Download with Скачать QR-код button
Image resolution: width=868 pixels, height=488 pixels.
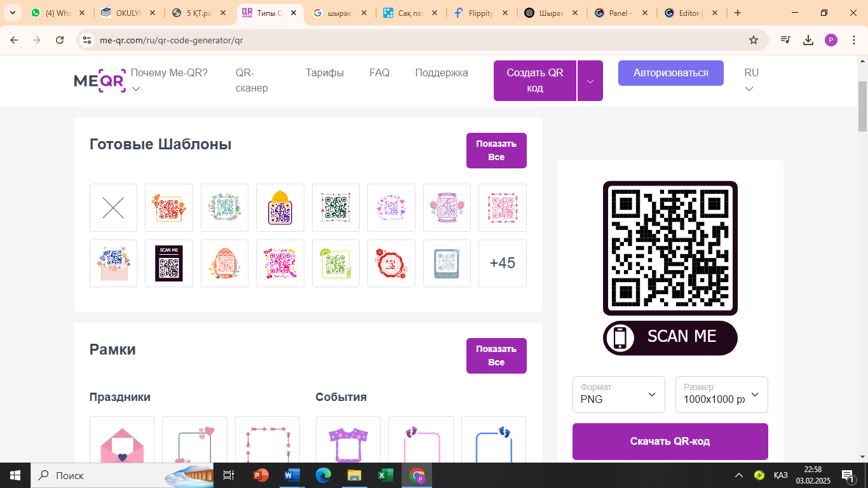(x=670, y=442)
